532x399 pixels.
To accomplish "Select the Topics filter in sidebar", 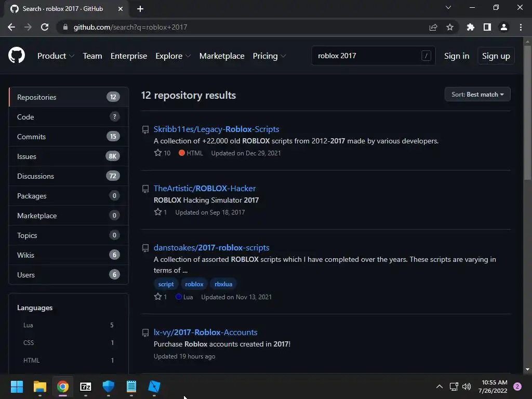I will (69, 235).
